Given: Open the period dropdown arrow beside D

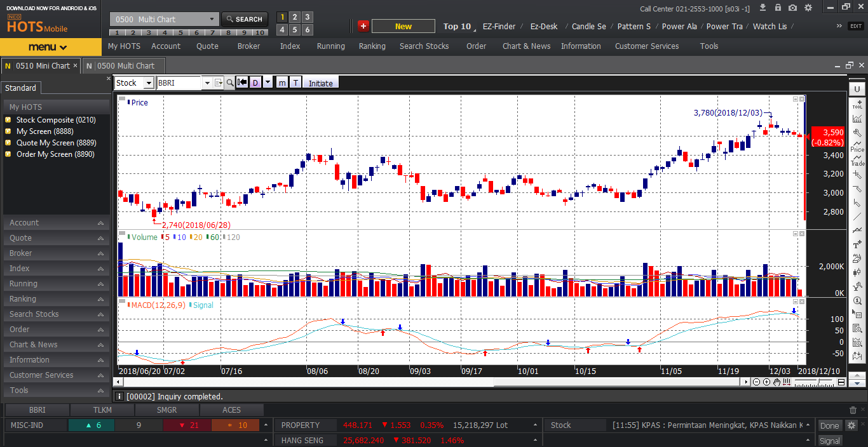Looking at the screenshot, I should pos(268,83).
